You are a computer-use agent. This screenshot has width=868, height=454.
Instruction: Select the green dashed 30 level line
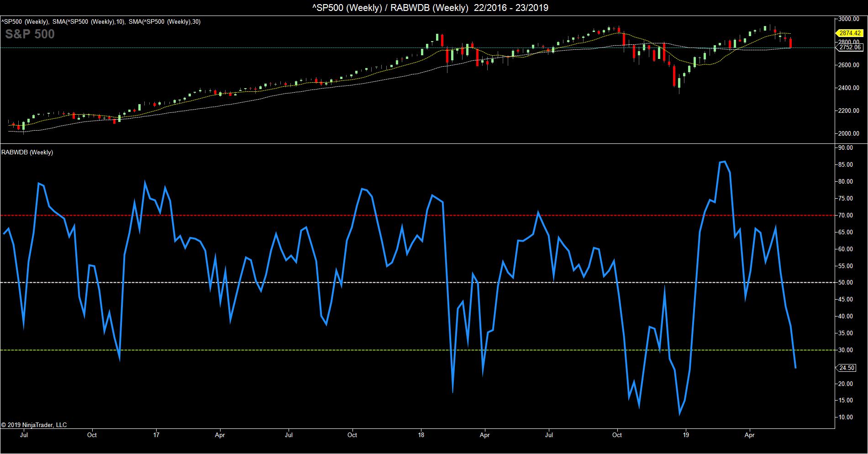(x=411, y=350)
